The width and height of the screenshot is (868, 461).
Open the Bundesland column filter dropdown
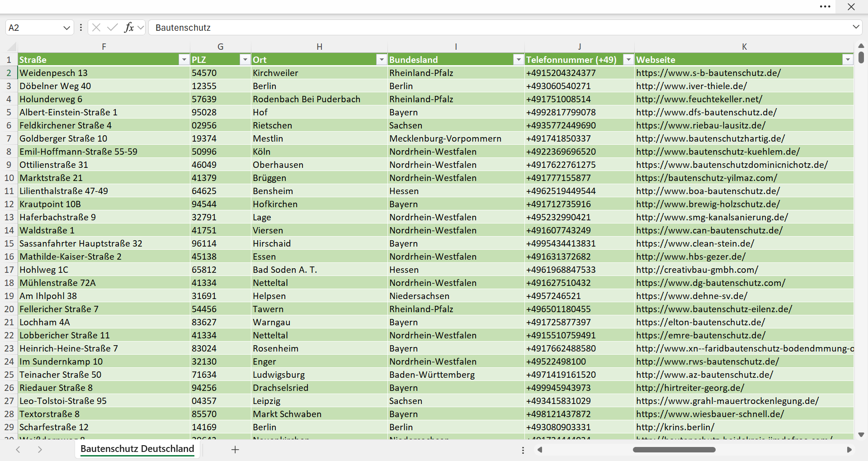519,60
